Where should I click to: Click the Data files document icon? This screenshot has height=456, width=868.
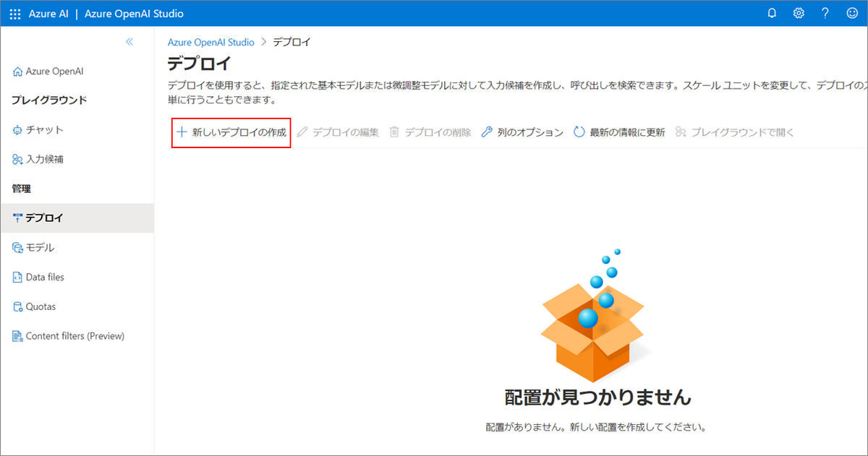pyautogui.click(x=18, y=277)
